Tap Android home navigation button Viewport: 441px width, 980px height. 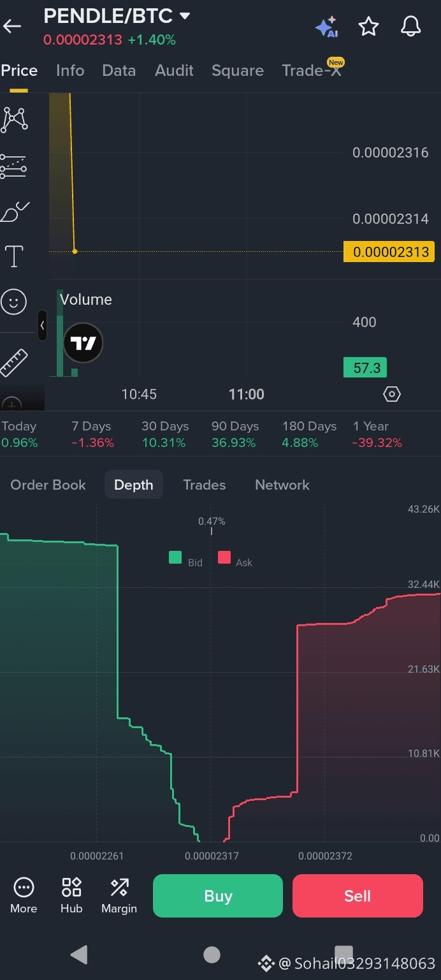tap(212, 954)
